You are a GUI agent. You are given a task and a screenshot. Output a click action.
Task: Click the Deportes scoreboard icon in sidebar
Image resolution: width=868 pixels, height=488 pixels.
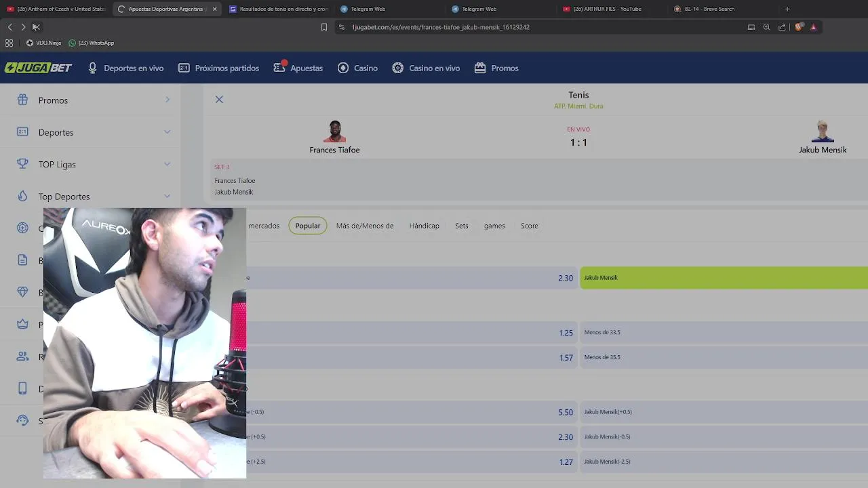22,132
